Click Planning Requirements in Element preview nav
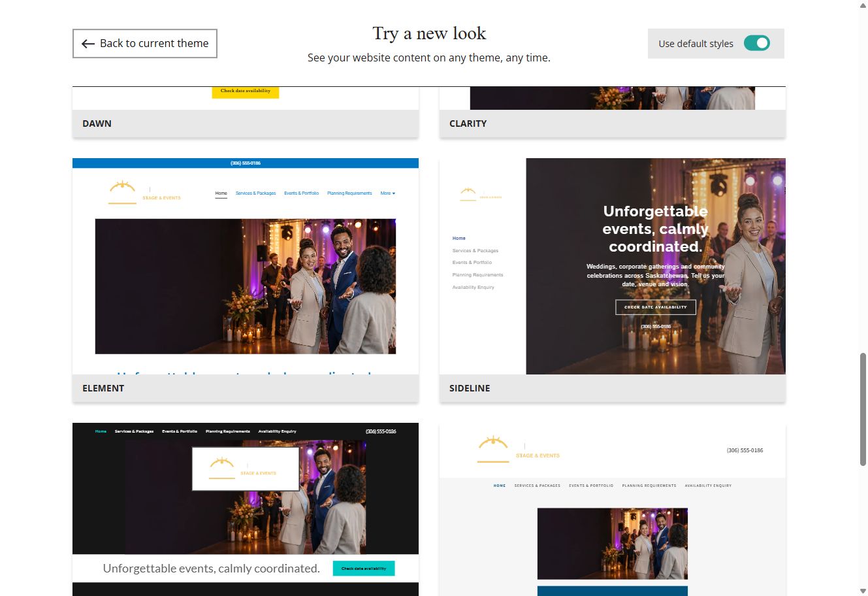Viewport: 868px width, 596px height. coord(349,193)
